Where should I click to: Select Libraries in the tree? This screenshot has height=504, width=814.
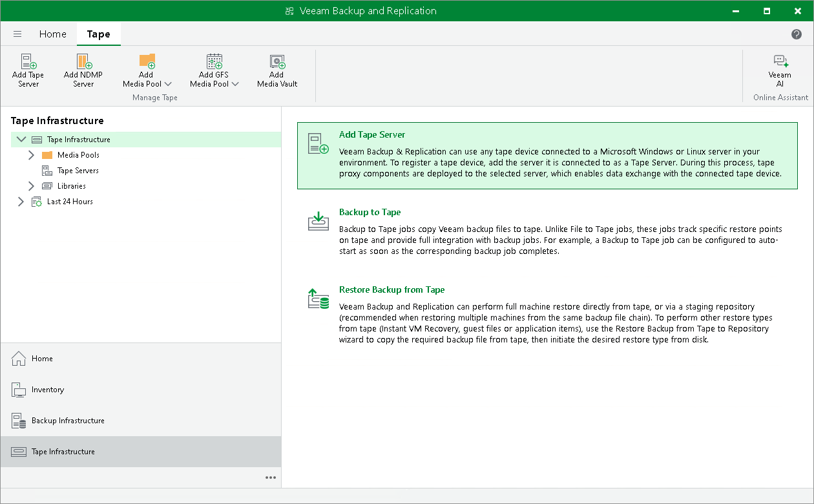72,186
